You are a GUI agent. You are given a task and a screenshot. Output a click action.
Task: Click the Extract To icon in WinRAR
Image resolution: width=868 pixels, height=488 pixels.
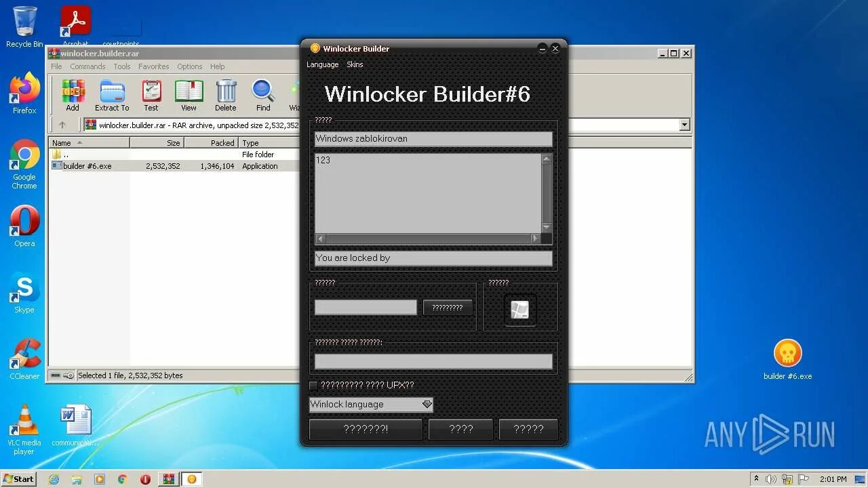tap(112, 96)
